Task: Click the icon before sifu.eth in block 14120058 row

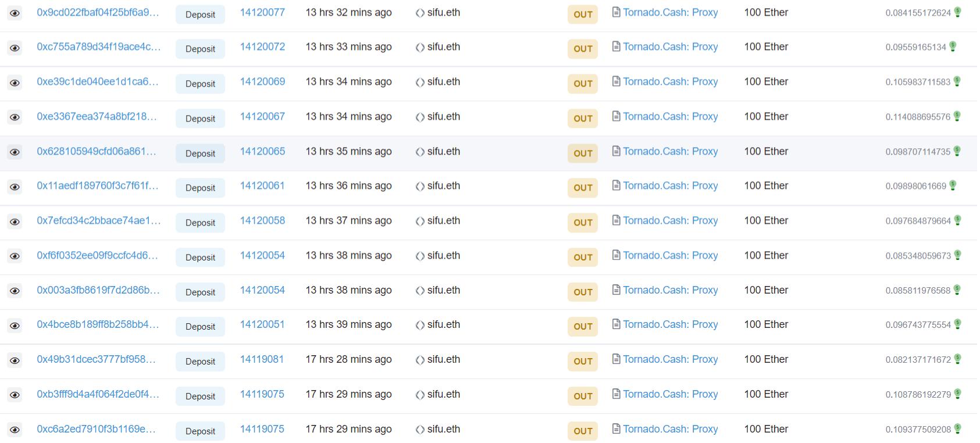Action: (x=419, y=222)
